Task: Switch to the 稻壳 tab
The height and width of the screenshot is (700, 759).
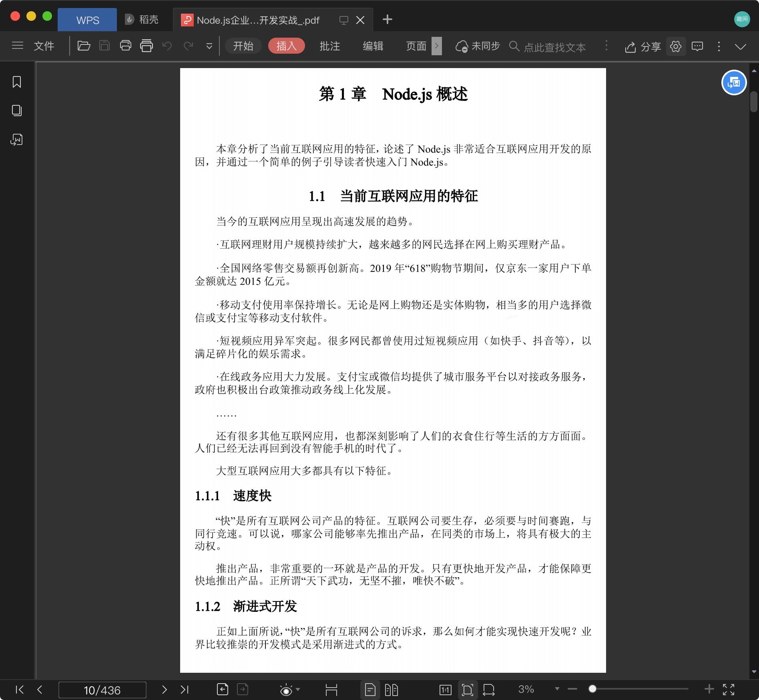Action: (141, 20)
